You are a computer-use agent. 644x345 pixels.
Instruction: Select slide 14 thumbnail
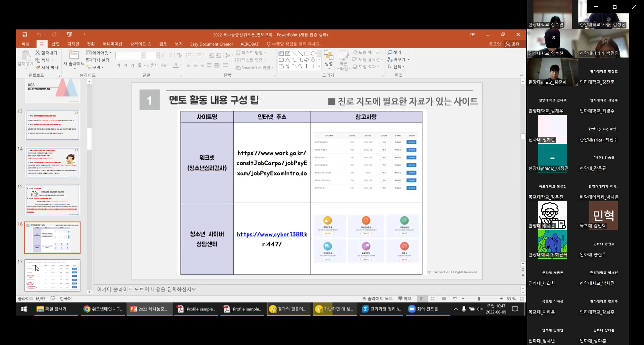(x=52, y=162)
